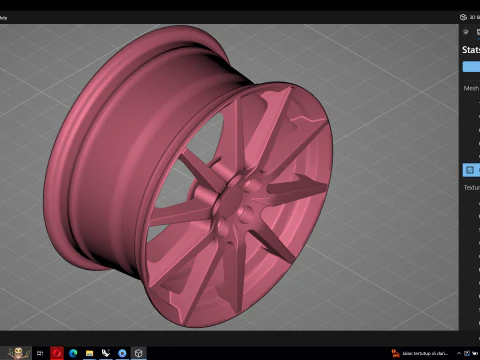Open the 3D library icon
The height and width of the screenshot is (360, 480).
click(x=463, y=17)
